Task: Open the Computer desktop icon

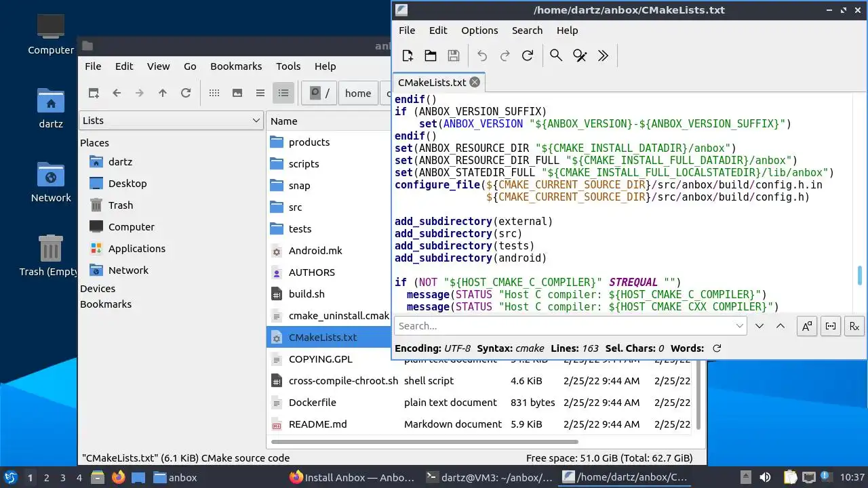Action: [51, 34]
